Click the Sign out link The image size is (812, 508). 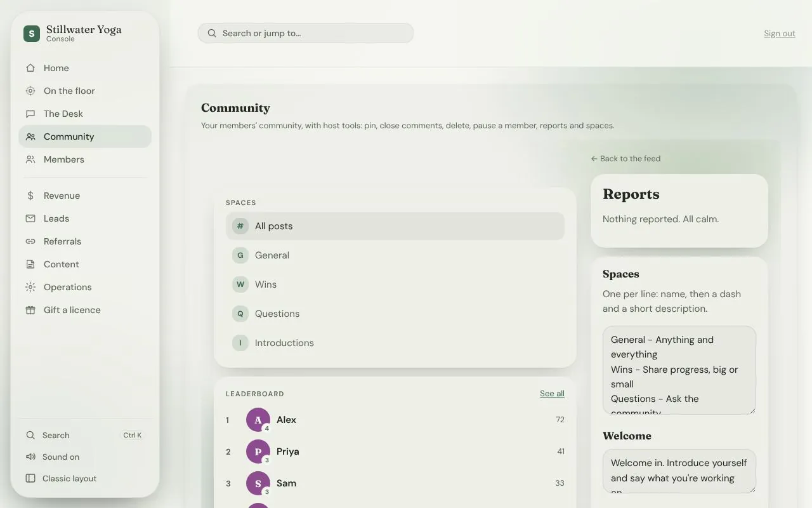(x=780, y=34)
